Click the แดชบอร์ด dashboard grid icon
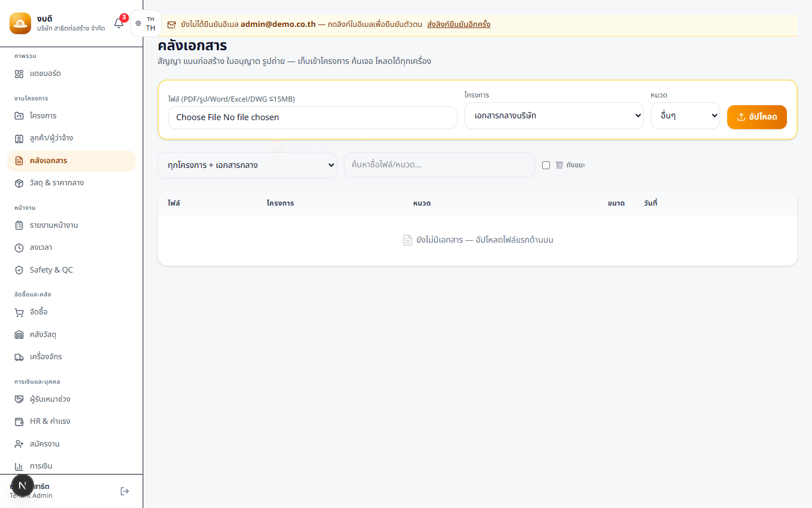The width and height of the screenshot is (812, 508). pos(19,74)
